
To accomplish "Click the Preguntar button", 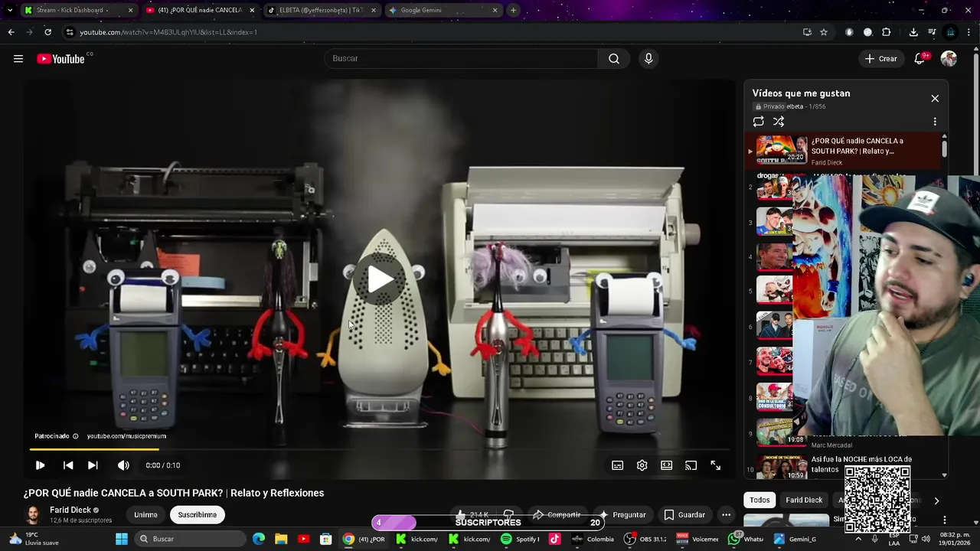I will pos(622,515).
